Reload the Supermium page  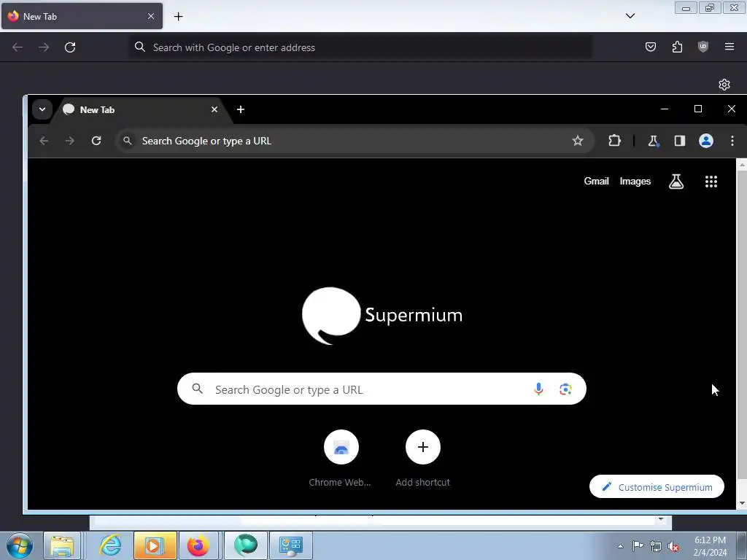coord(96,141)
